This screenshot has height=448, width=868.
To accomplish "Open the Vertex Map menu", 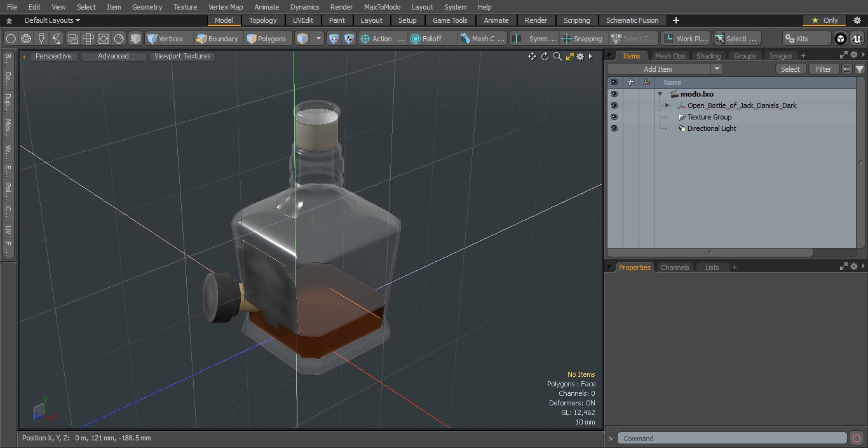I will click(226, 7).
